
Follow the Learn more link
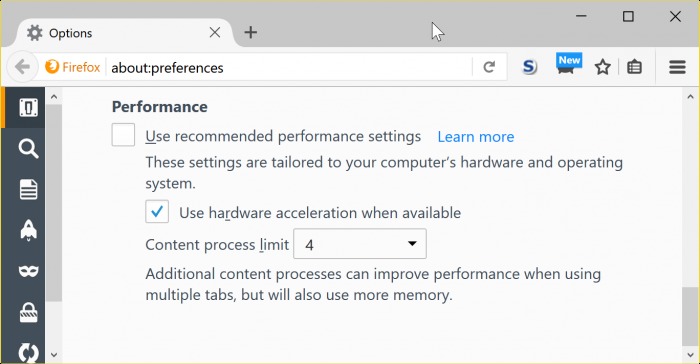(x=476, y=137)
